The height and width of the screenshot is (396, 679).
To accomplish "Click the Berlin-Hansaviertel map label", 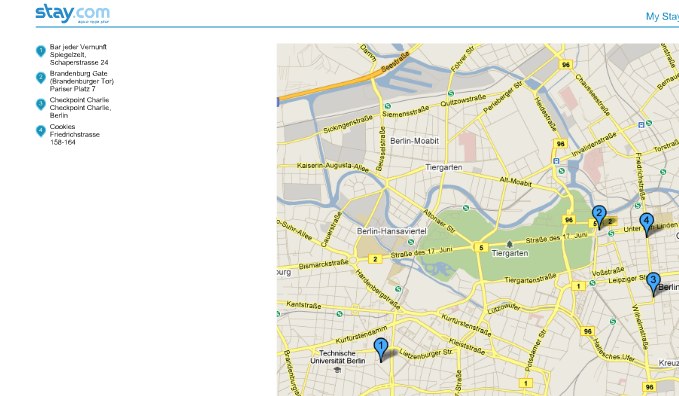I will pyautogui.click(x=391, y=231).
